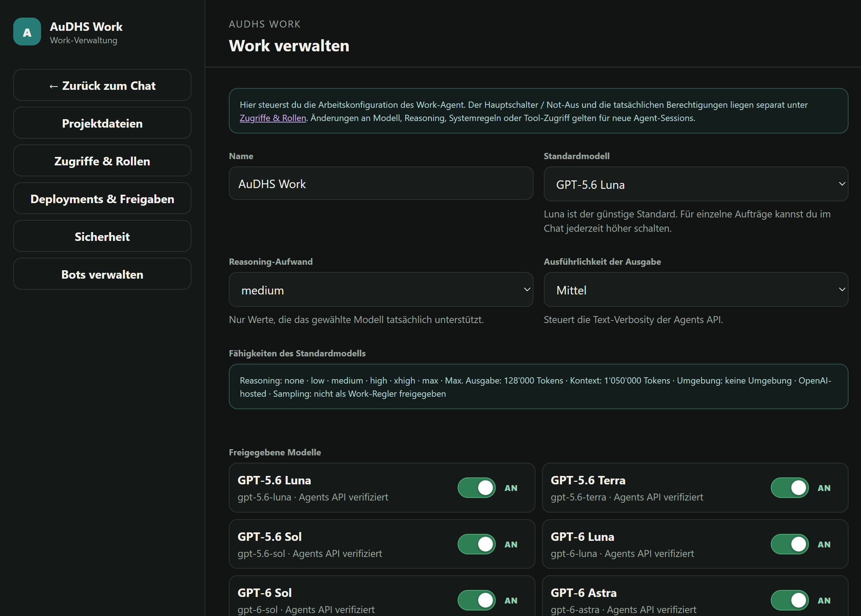861x616 pixels.
Task: Toggle GPT-5.6 Luna model off
Action: pos(476,488)
